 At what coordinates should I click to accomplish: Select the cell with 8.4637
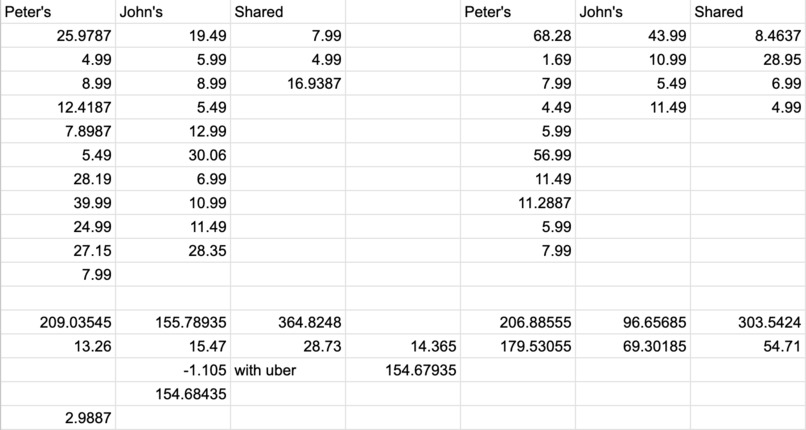coord(748,35)
